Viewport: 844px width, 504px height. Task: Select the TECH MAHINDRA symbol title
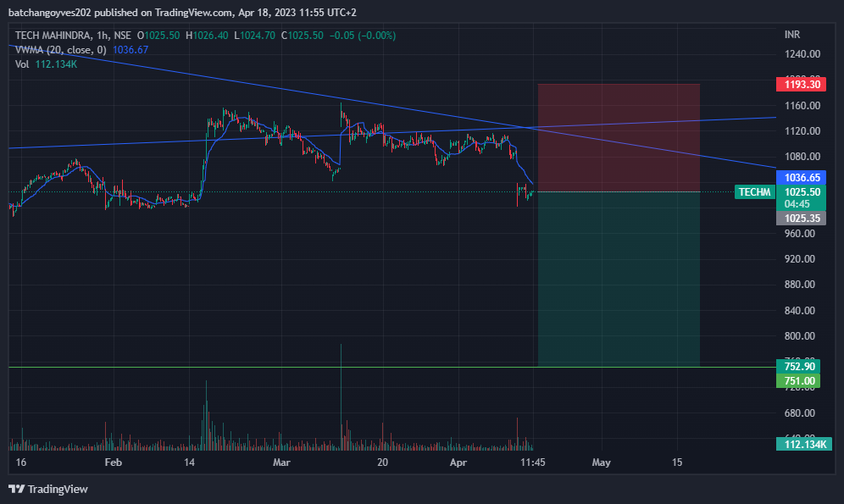coord(53,36)
